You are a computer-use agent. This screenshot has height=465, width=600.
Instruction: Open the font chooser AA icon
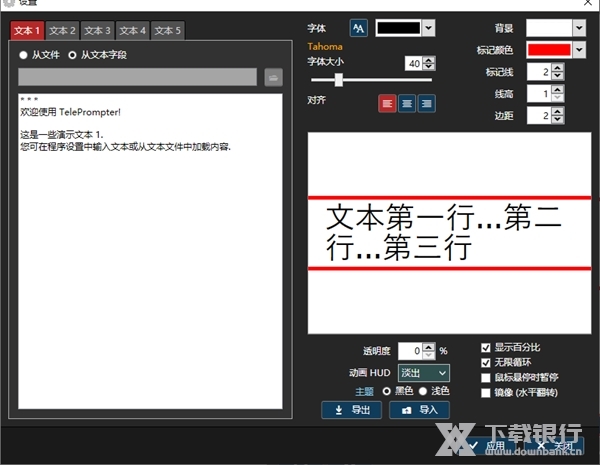coord(359,28)
